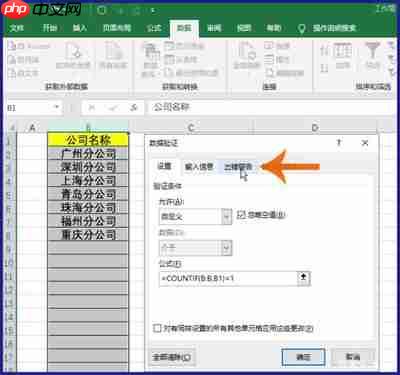
Task: Open the New Query (新建查询) icon
Action: point(150,52)
